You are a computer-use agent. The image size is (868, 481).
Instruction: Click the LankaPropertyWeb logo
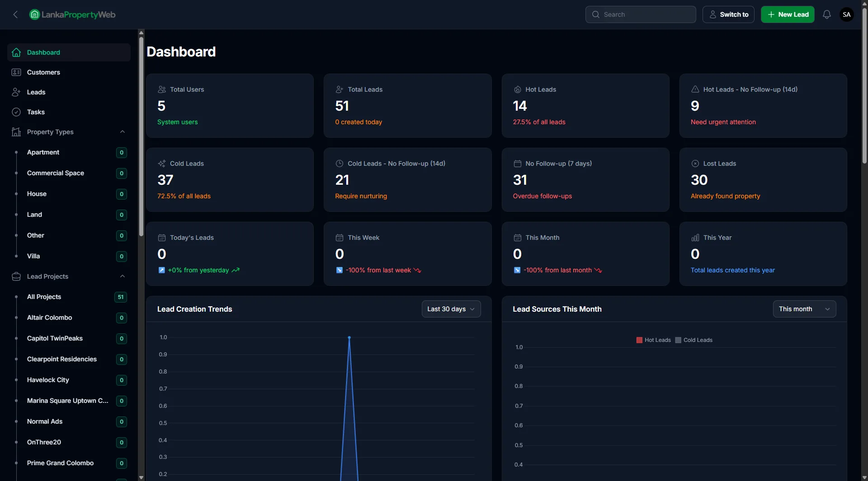[x=72, y=14]
